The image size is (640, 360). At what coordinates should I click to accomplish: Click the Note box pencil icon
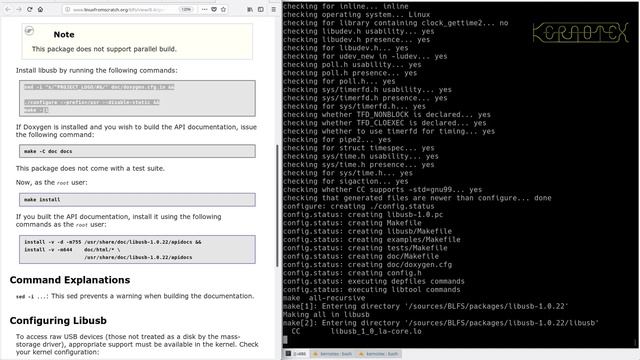(29, 31)
